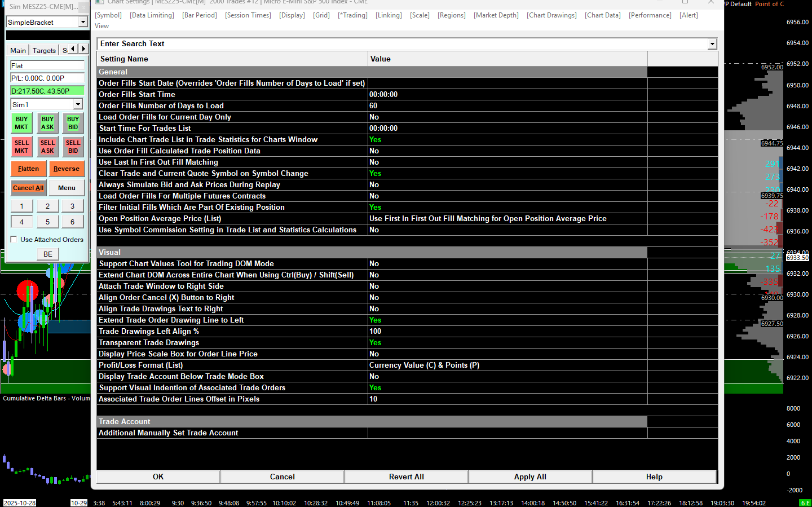Image resolution: width=812 pixels, height=507 pixels.
Task: Open the View menu in chart settings
Action: click(x=102, y=26)
